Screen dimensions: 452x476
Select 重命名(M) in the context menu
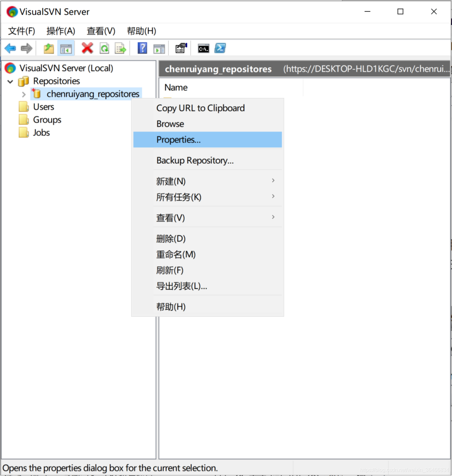[x=208, y=254]
